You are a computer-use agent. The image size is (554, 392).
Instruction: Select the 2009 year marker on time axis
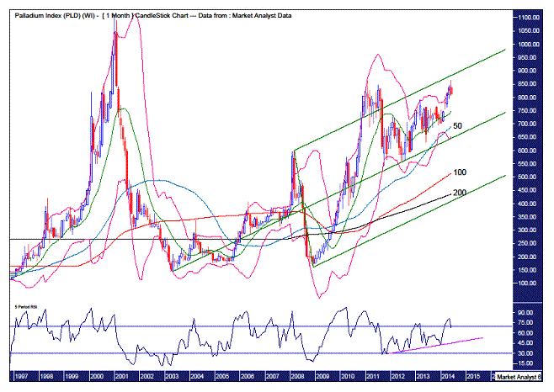322,377
